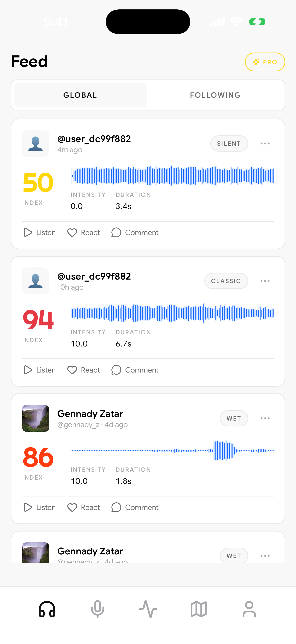Tap the heart React icon on 86 index post

[x=72, y=507]
